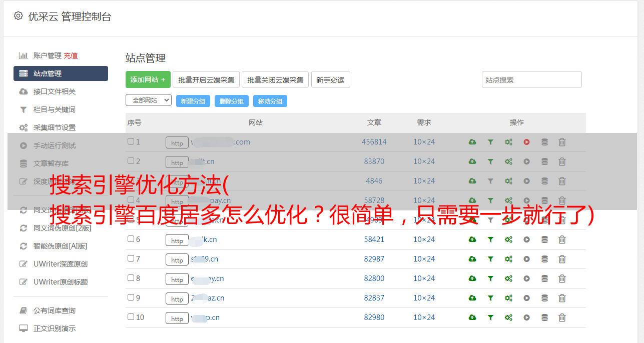Open collection detail gears for row 1
This screenshot has height=343, width=644.
point(508,142)
